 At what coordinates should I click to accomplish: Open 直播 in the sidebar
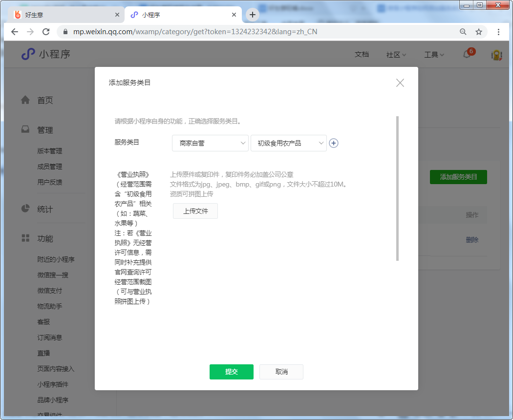point(43,353)
